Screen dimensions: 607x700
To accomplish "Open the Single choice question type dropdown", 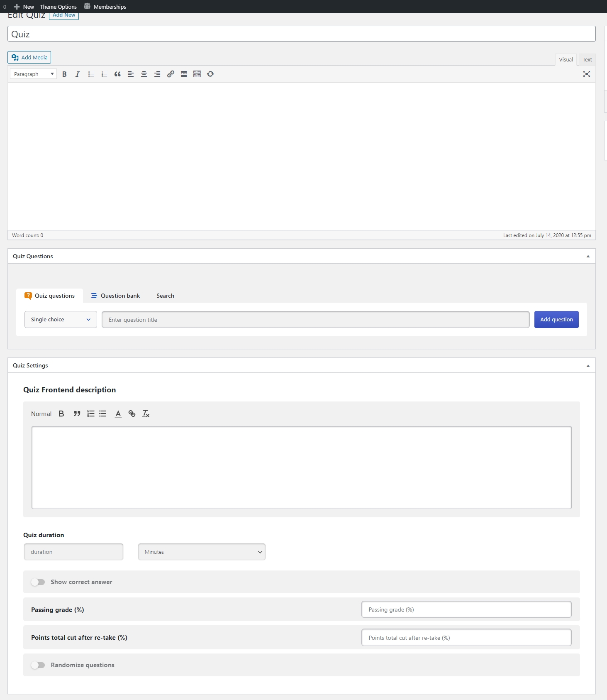I will pos(61,320).
